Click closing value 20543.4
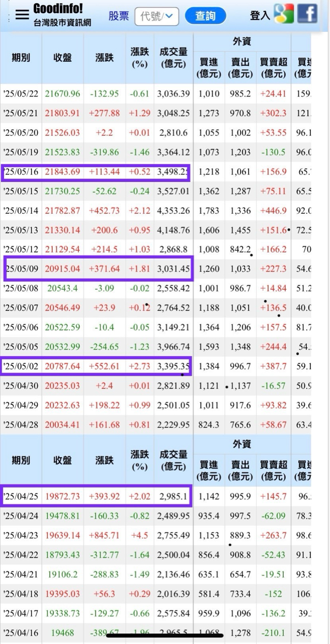The width and height of the screenshot is (330, 644). [x=62, y=288]
